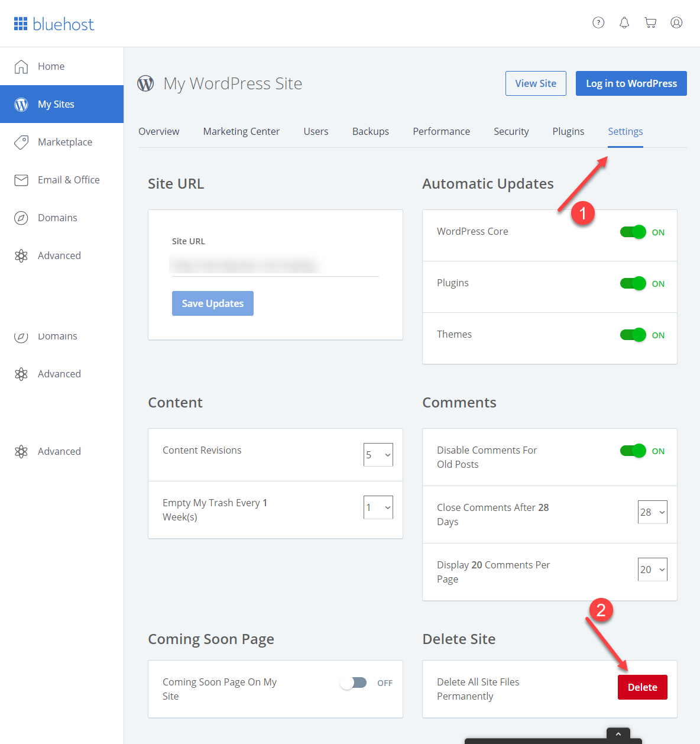Toggle Plugins automatic updates switch
Screen dimensions: 700x744
click(633, 283)
